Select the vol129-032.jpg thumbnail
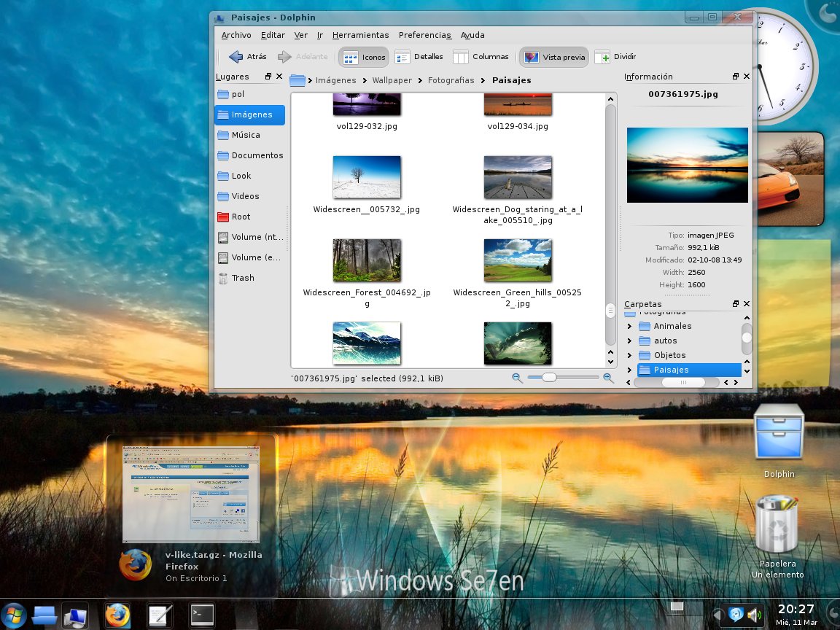The image size is (840, 630). point(367,104)
